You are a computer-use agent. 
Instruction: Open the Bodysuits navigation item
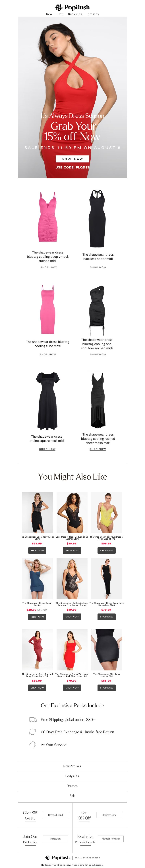[75, 14]
